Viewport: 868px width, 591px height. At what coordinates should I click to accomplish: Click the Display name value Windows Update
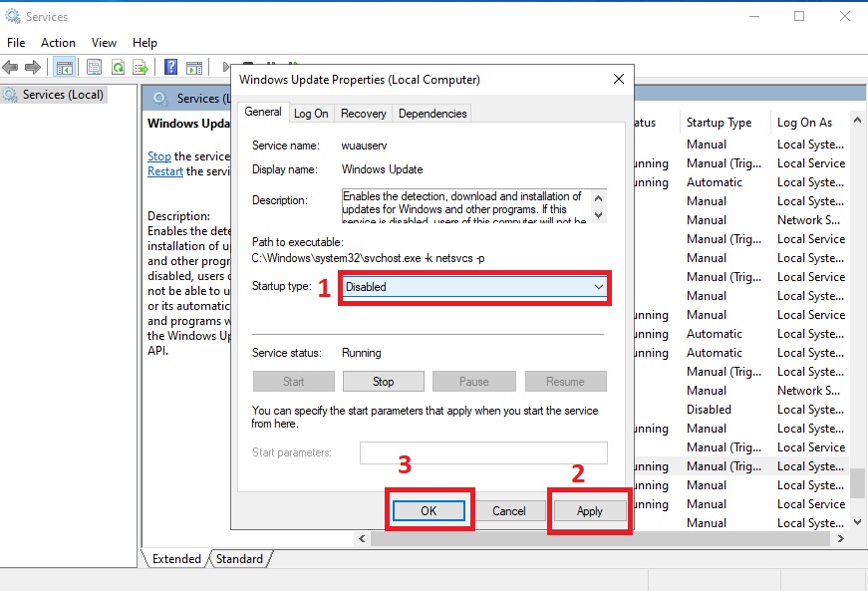click(382, 169)
